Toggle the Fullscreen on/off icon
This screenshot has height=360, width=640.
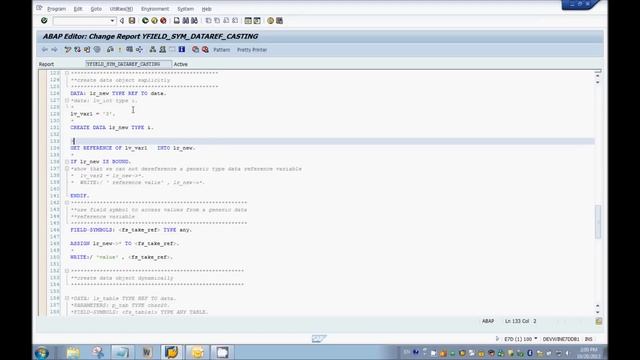point(172,49)
